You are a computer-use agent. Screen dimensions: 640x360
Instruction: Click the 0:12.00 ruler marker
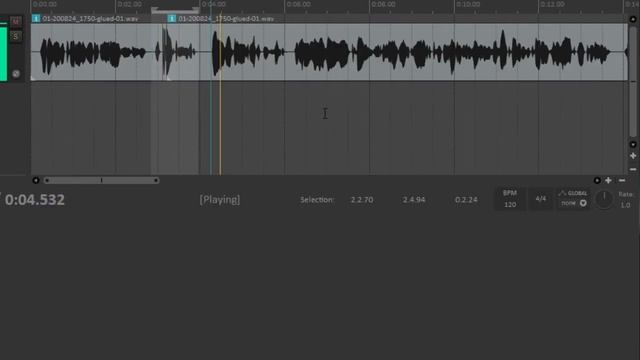coord(553,4)
